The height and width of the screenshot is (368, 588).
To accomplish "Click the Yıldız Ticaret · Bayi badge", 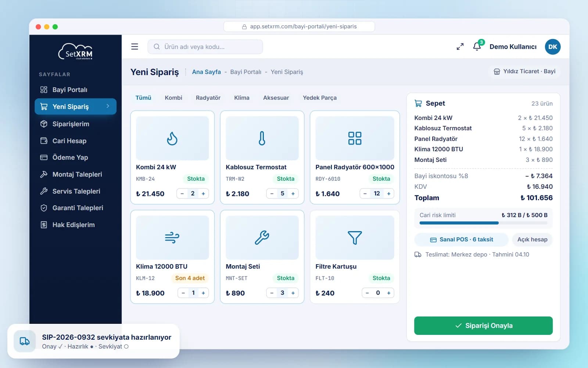I will coord(524,71).
